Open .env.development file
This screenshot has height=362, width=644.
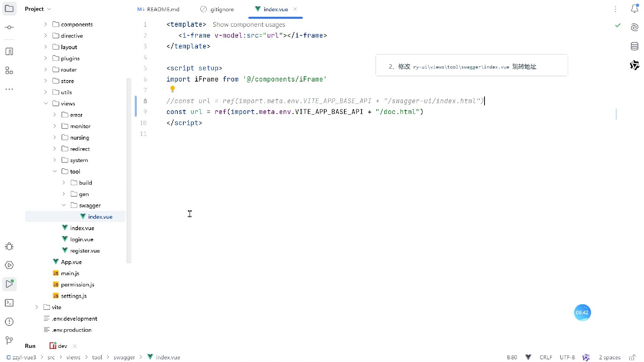point(75,319)
